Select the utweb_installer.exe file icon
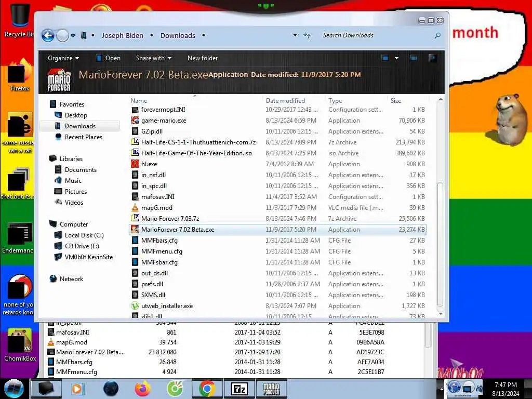532x399 pixels. 135,305
